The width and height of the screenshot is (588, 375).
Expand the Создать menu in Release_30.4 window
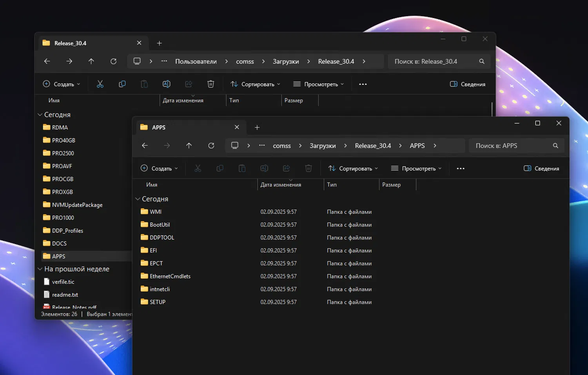tap(62, 84)
